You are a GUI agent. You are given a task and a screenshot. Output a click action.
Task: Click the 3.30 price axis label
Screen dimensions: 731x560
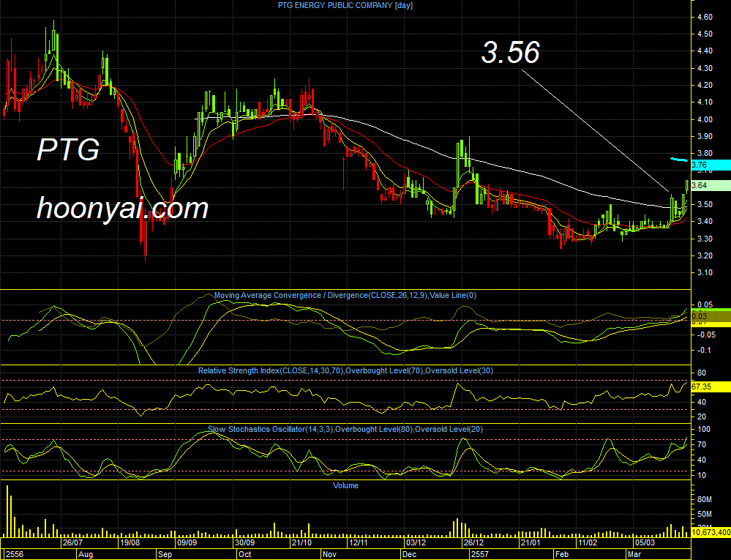[x=705, y=239]
